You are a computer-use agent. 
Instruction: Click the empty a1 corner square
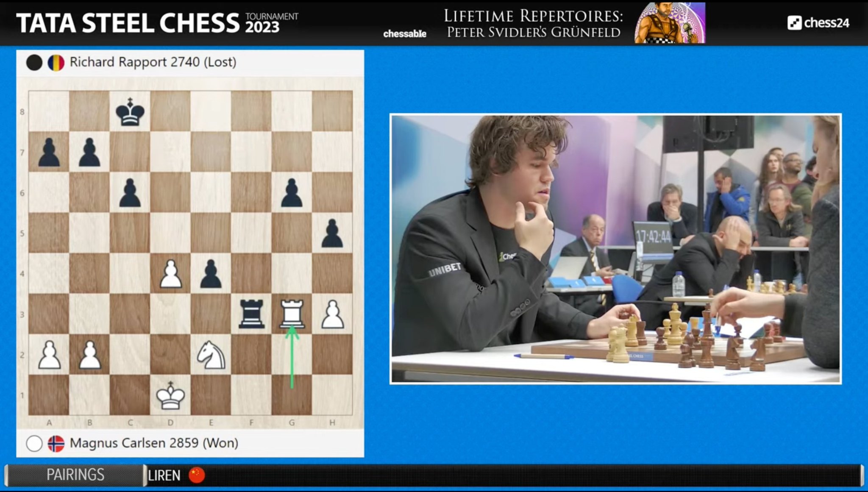[49, 395]
